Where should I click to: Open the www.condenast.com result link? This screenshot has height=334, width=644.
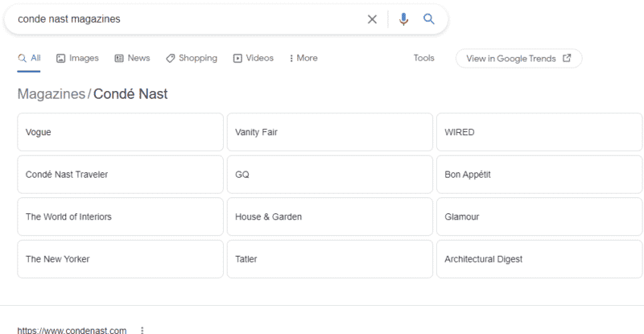tap(72, 330)
